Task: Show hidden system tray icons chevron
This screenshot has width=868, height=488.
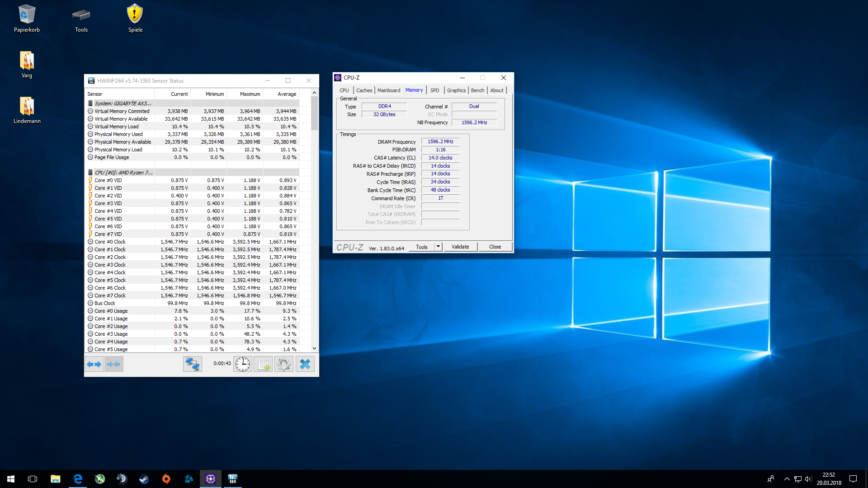Action: (787, 479)
